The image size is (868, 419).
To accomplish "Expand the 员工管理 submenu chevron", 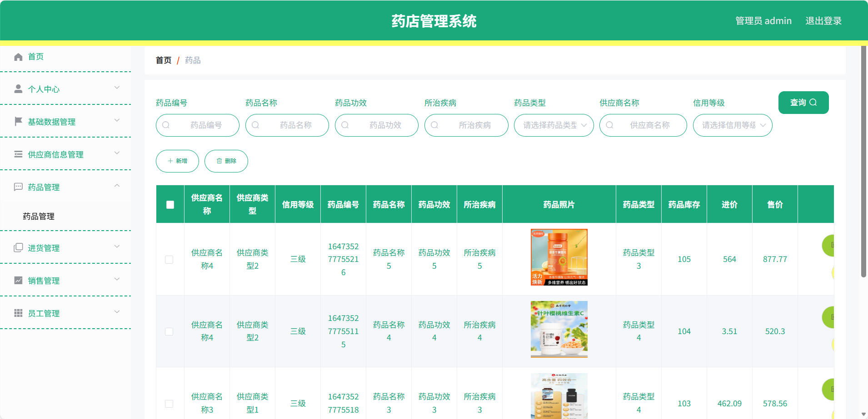I will click(117, 312).
